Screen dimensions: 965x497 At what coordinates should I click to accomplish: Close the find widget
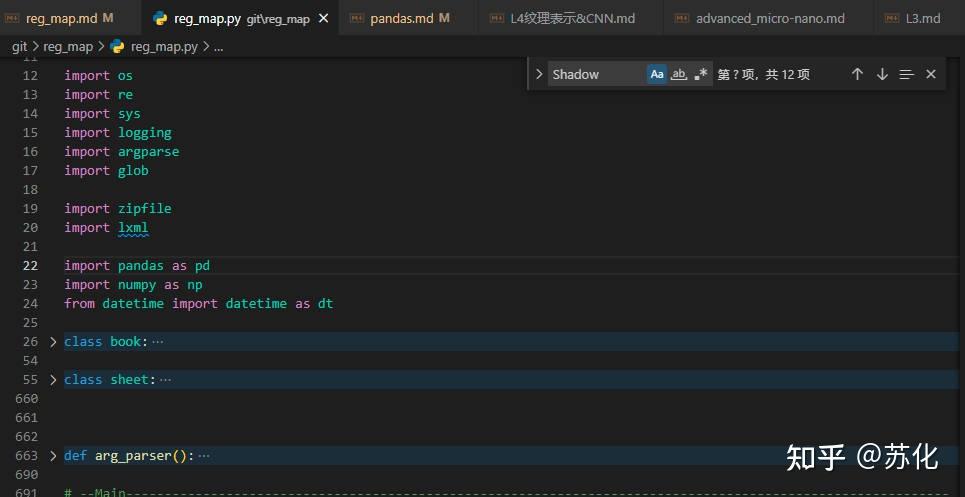931,74
